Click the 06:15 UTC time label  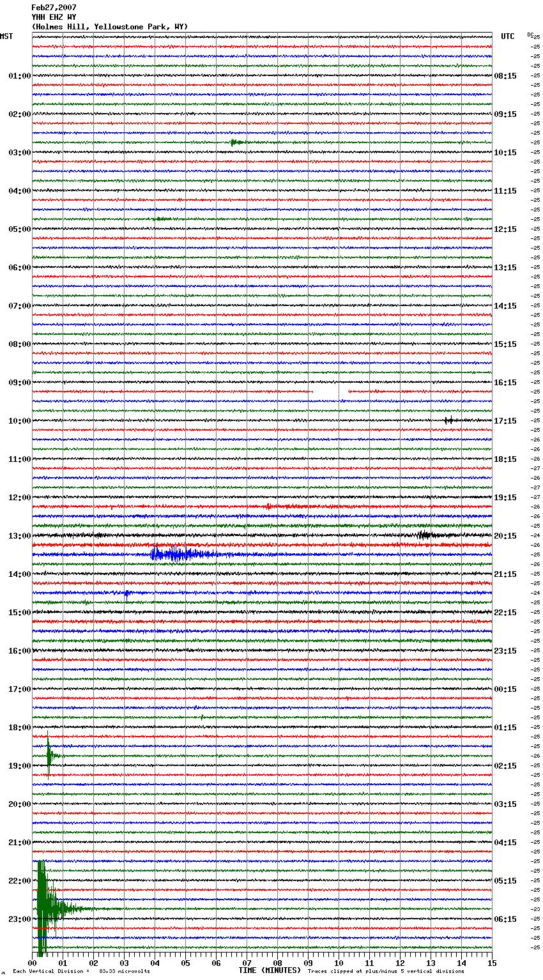[505, 919]
